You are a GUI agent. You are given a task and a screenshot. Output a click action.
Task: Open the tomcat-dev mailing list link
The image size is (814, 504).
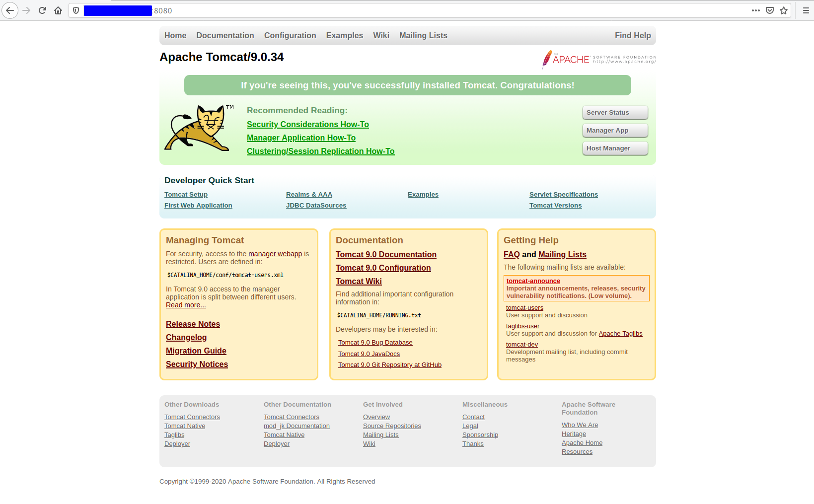[522, 345]
